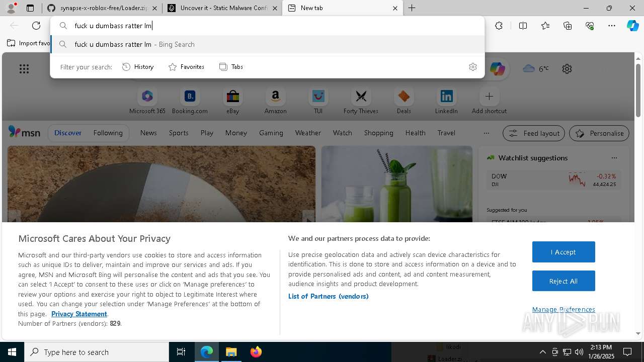Filter search by Favorites
The image size is (644, 362).
186,67
